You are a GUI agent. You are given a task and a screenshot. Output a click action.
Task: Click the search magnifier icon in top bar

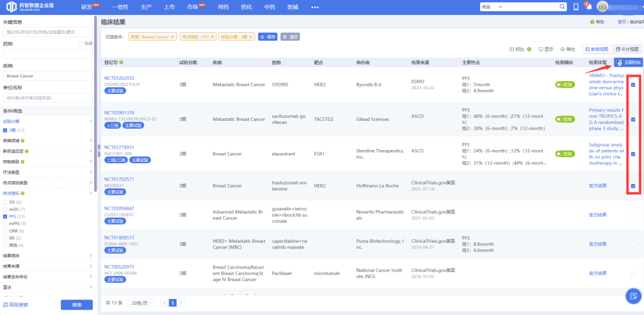point(562,7)
